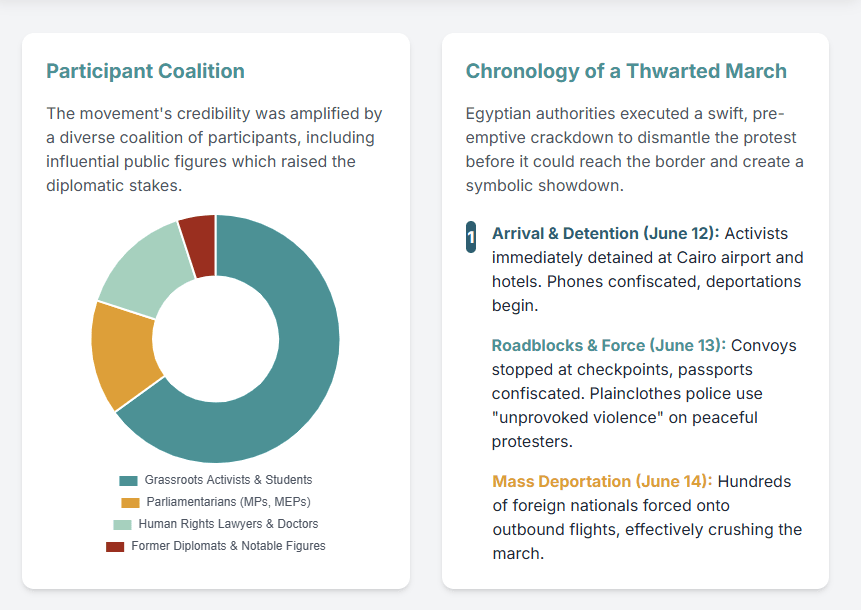Select the Roadblocks & Force (June 13) heading
Screen dimensions: 861x610
pos(608,345)
